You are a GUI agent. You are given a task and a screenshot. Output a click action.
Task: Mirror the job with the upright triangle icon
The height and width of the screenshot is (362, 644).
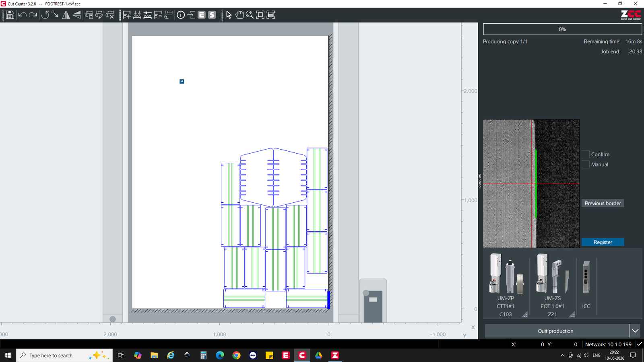[x=66, y=15]
